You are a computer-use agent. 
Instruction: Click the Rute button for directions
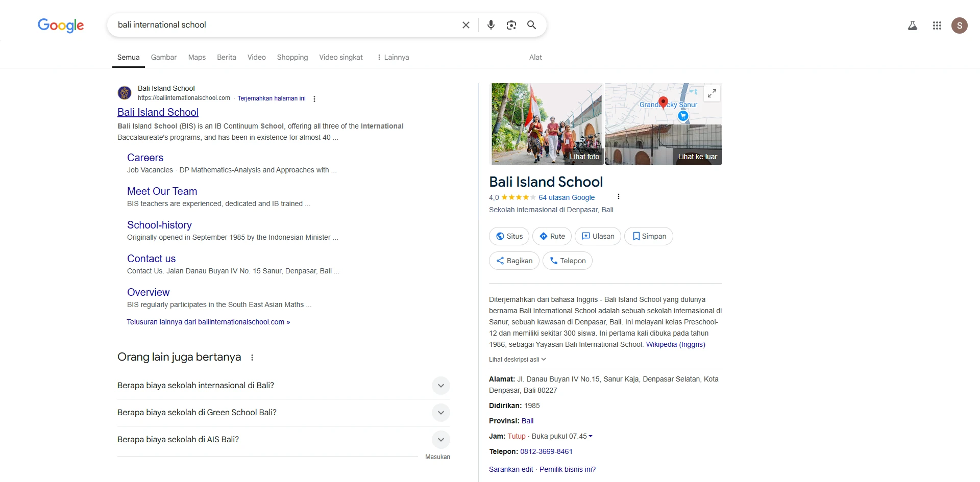(552, 236)
